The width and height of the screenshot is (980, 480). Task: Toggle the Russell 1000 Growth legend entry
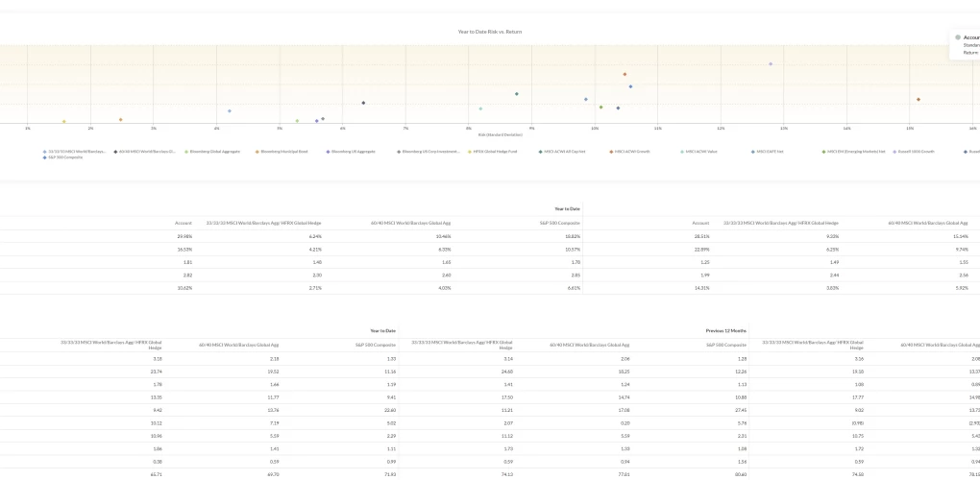pyautogui.click(x=913, y=152)
